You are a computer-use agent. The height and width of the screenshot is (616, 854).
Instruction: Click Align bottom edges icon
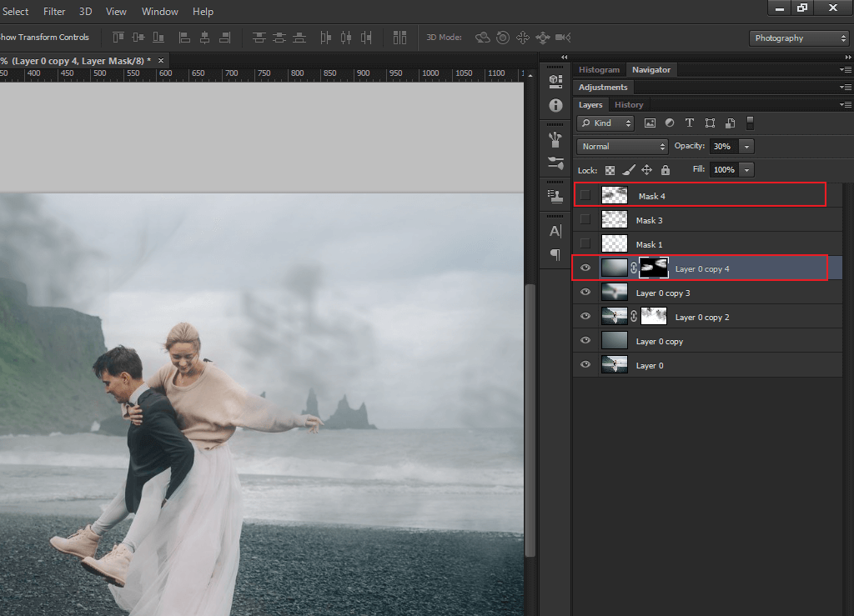[x=158, y=37]
